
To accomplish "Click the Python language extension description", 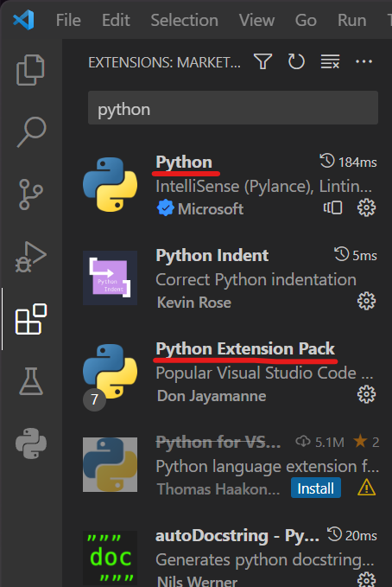I will point(268,467).
